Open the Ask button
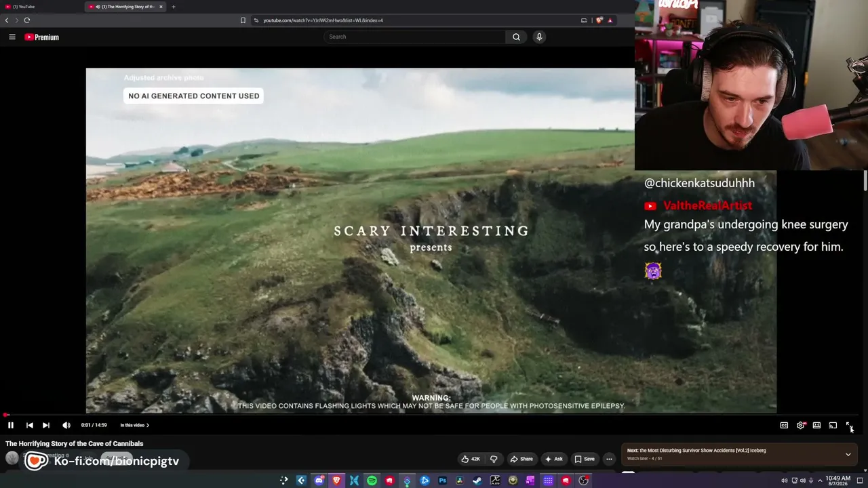This screenshot has height=488, width=868. 554,459
